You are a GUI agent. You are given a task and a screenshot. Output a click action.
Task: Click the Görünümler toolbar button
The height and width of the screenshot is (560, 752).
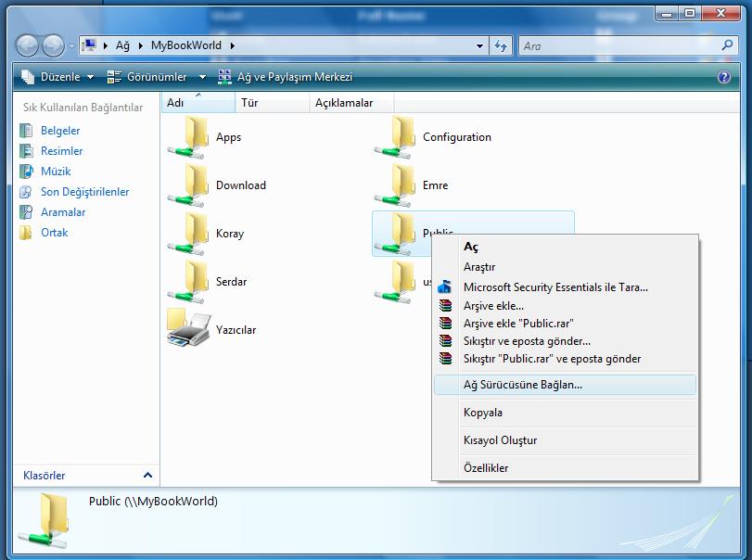coord(147,77)
